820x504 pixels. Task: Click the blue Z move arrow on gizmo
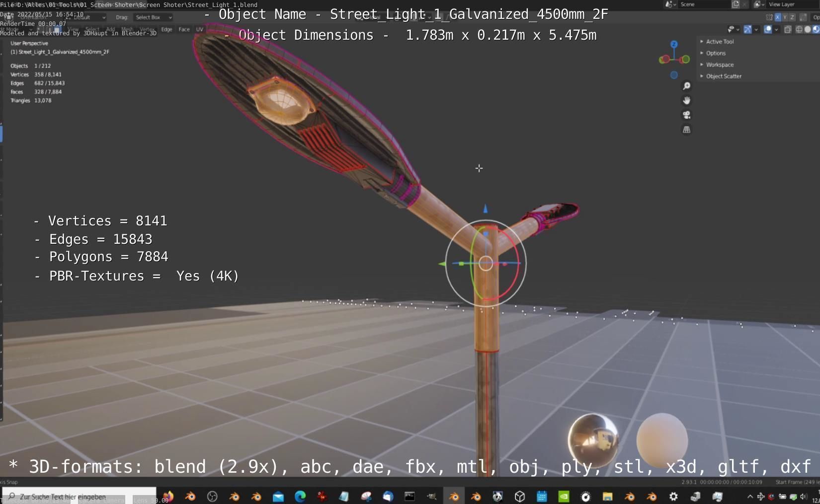(x=486, y=208)
